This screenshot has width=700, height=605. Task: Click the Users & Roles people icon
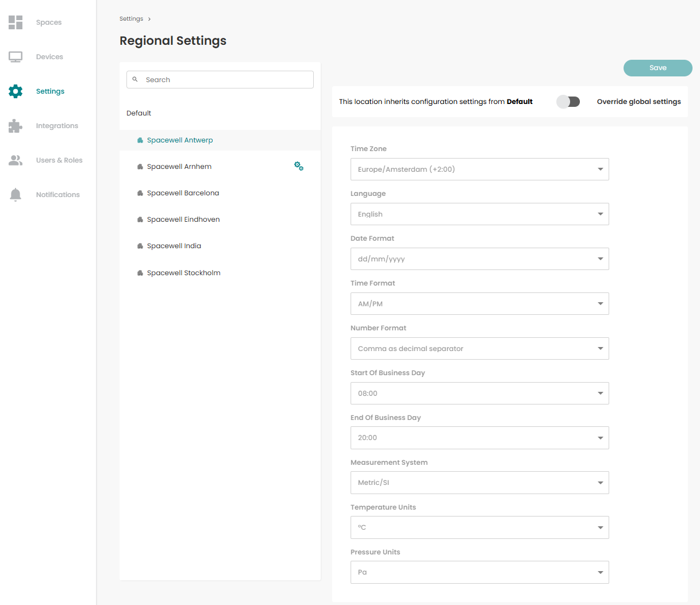coord(16,160)
